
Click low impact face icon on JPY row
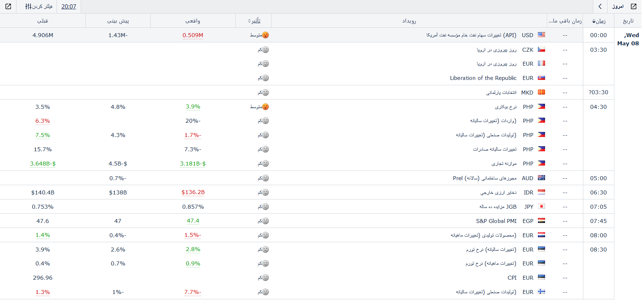[x=265, y=207]
